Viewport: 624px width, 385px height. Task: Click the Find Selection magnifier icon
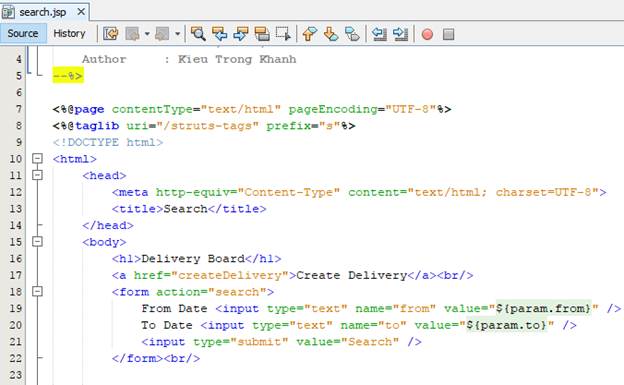click(198, 34)
